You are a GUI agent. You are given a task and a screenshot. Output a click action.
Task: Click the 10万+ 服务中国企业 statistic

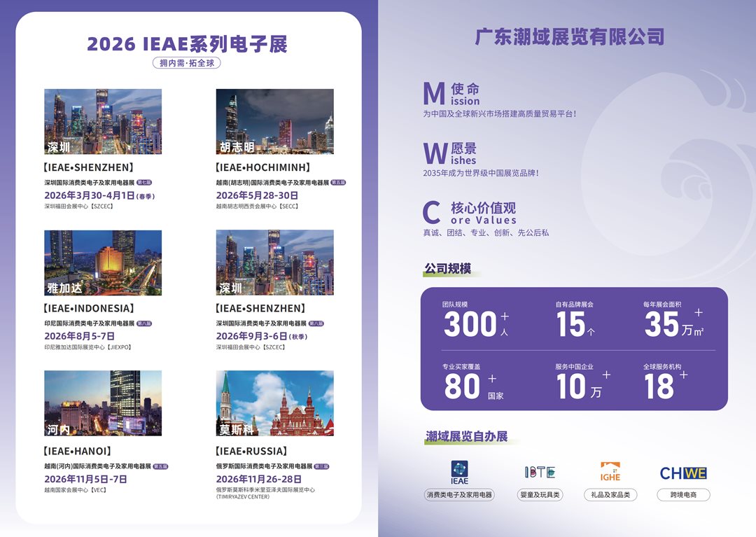point(583,382)
